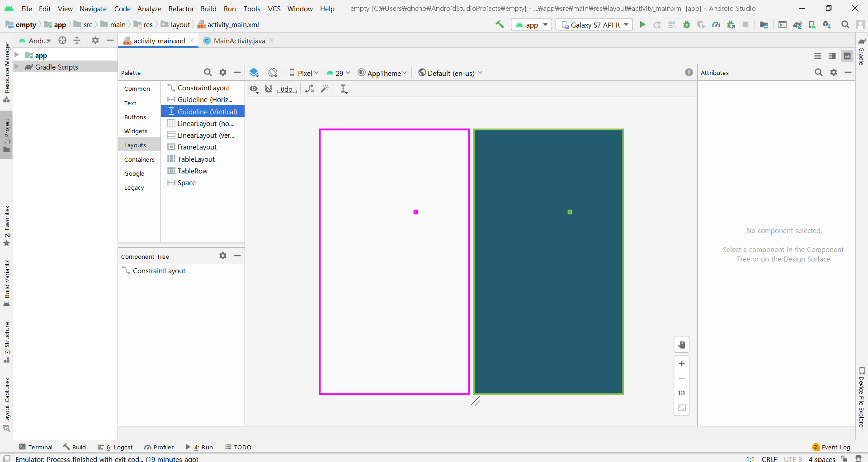Open Profiler tool window
Viewport: 868px width, 462px height.
(159, 447)
